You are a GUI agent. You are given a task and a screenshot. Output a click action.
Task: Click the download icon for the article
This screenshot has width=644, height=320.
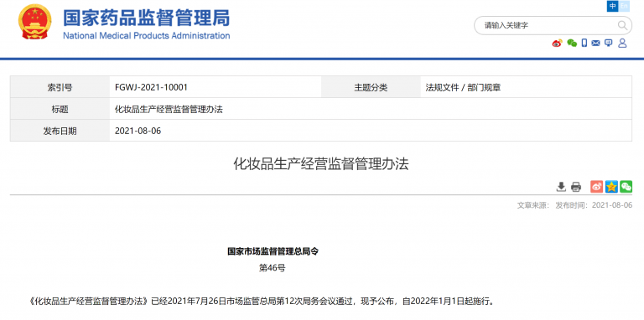(x=561, y=187)
